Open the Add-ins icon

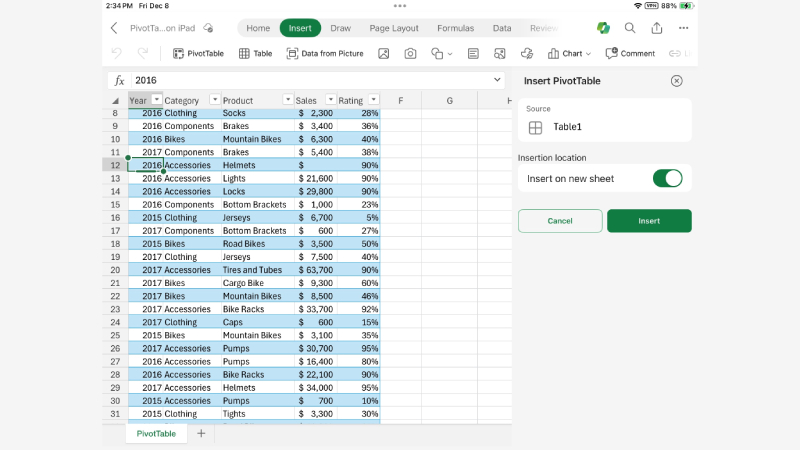[x=527, y=54]
